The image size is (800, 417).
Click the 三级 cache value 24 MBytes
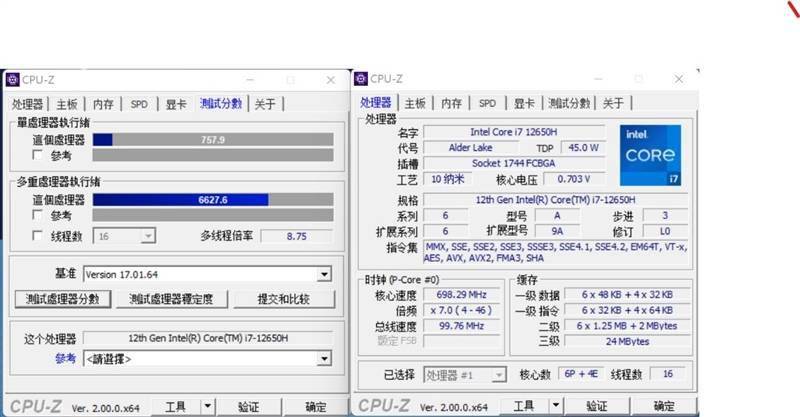tap(627, 341)
